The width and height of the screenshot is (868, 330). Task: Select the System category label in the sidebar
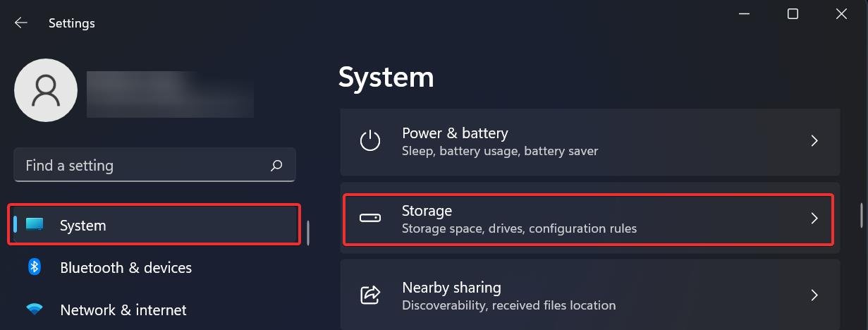[83, 226]
